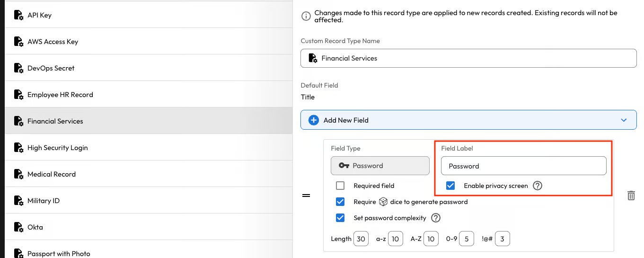
Task: Click help icon beside Set password complexity
Action: coord(436,218)
